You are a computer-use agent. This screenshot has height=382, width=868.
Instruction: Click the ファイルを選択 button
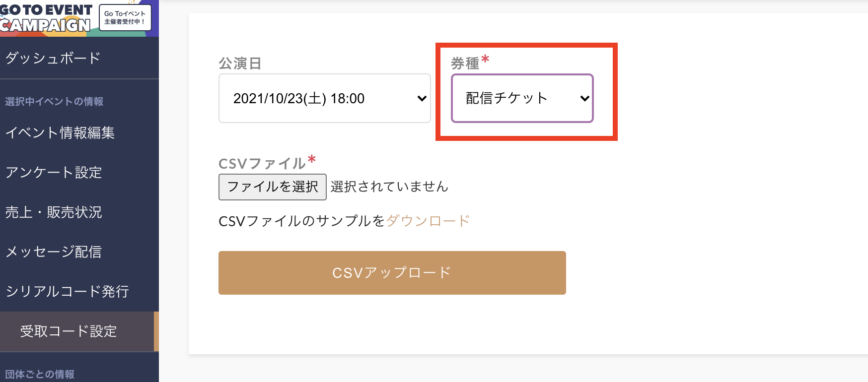click(x=273, y=187)
